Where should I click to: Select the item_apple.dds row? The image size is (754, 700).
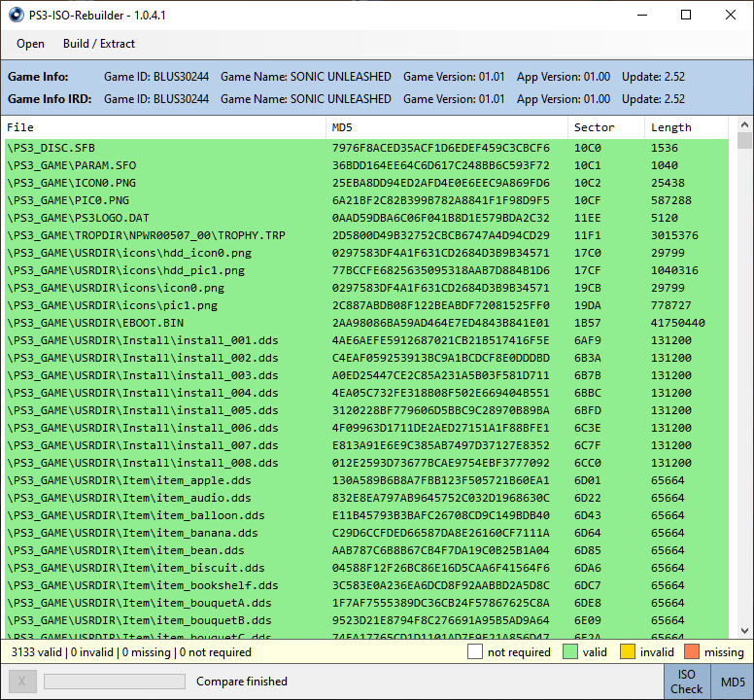[366, 480]
